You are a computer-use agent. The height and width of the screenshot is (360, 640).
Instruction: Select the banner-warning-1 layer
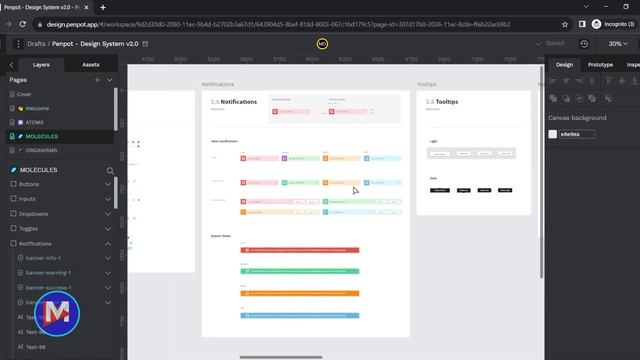(48, 273)
